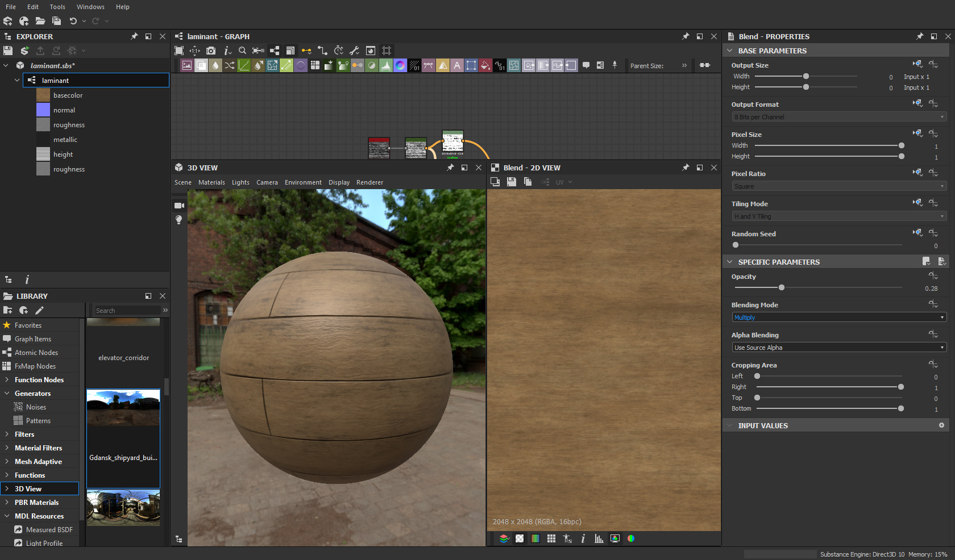Image resolution: width=955 pixels, height=560 pixels.
Task: Display the physical scale figure in 2D view
Action: (567, 538)
